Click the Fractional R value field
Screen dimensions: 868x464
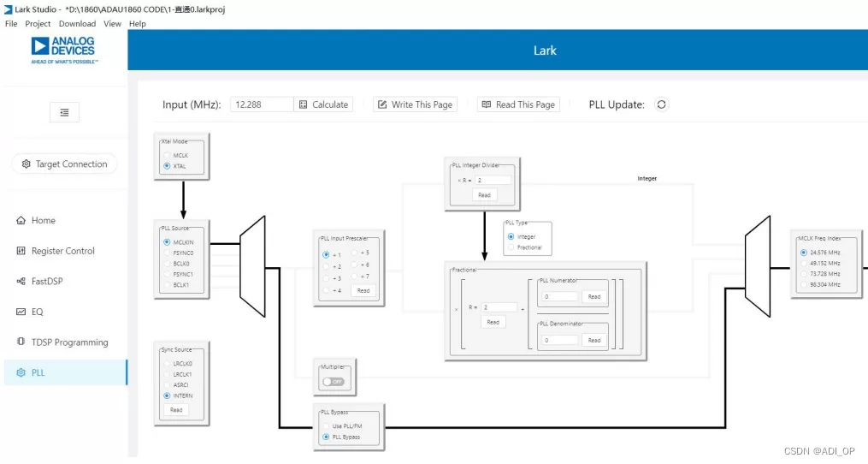499,307
